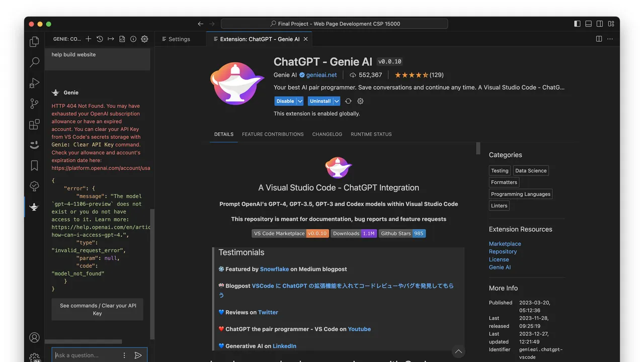Click the VS Code Marketplace v0.0.10 badge
This screenshot has height=362, width=644.
coord(290,233)
